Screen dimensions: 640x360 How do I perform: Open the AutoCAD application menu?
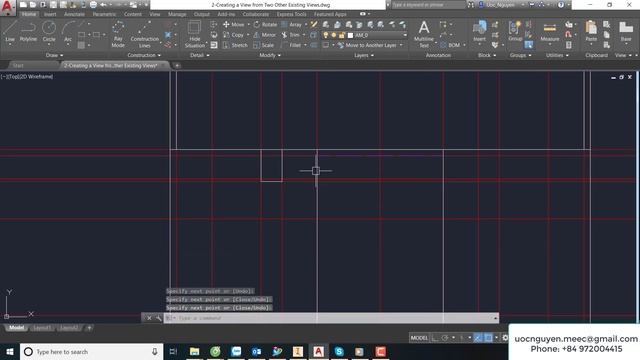7,7
